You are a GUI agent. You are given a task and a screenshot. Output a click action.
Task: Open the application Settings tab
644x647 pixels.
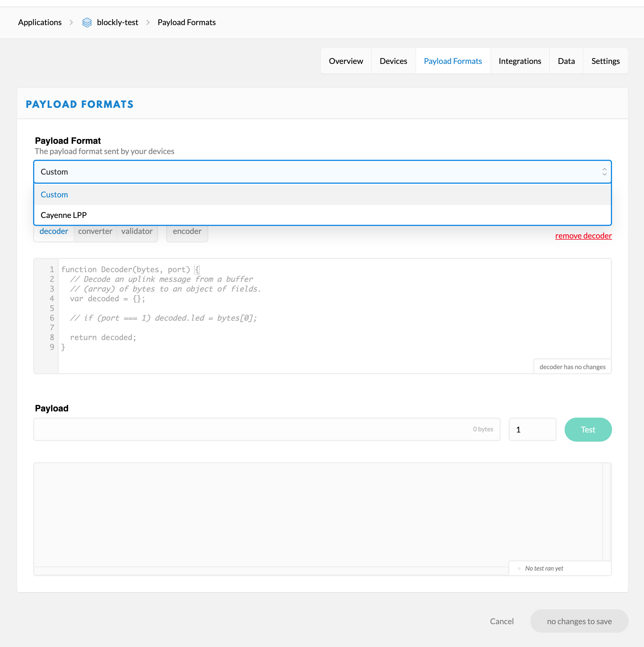pos(605,61)
